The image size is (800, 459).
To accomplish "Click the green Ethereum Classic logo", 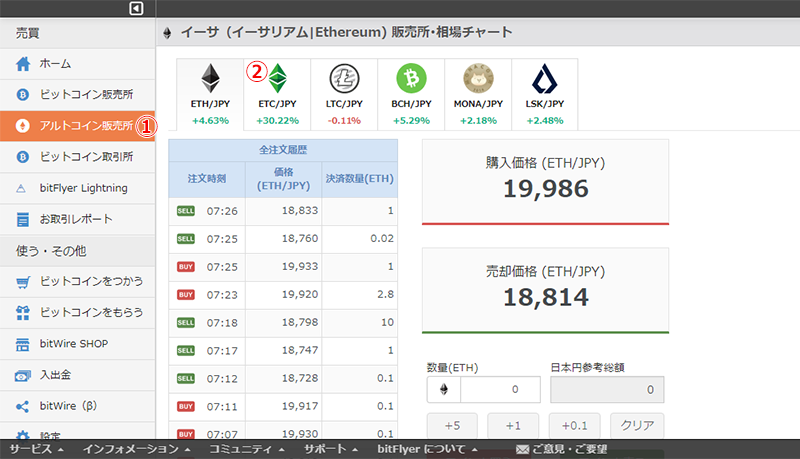I will click(x=278, y=78).
